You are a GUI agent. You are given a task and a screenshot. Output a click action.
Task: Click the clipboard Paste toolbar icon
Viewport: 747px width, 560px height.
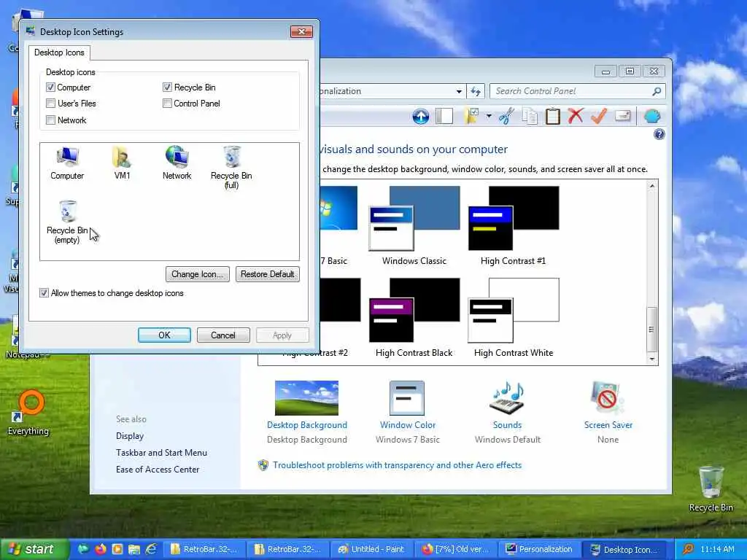point(553,116)
